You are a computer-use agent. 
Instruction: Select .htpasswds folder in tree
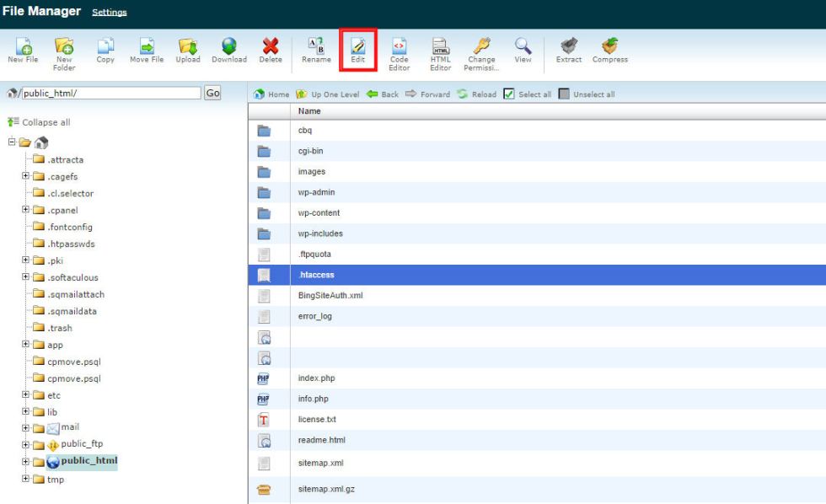64,244
